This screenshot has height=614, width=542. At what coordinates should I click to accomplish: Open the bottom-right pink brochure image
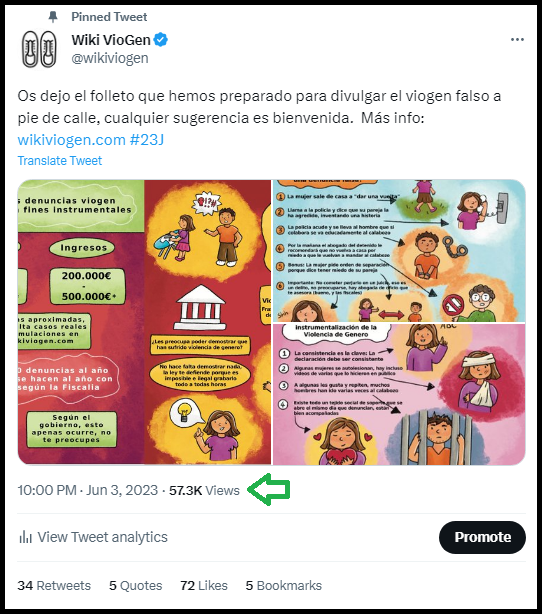(399, 394)
